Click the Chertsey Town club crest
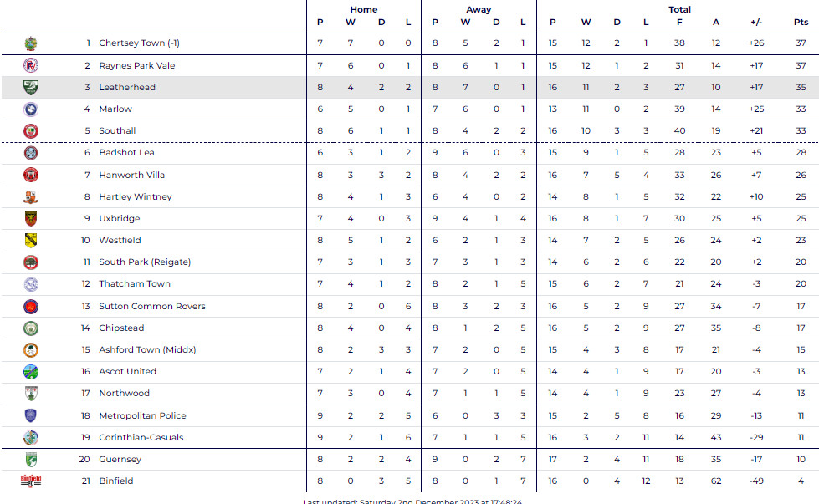This screenshot has height=504, width=819. [x=31, y=43]
